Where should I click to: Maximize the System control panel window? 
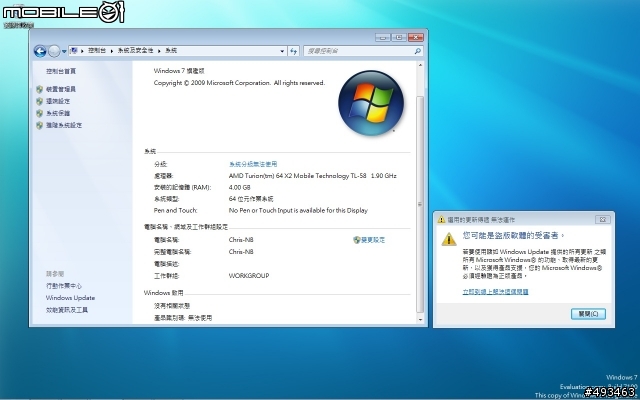pyautogui.click(x=399, y=38)
